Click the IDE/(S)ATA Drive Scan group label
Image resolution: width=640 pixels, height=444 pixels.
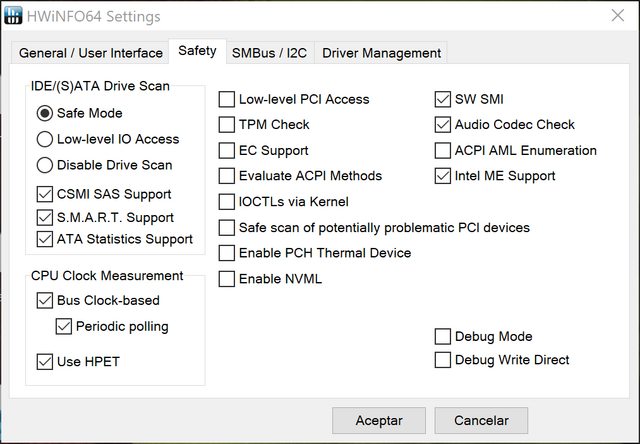[100, 86]
